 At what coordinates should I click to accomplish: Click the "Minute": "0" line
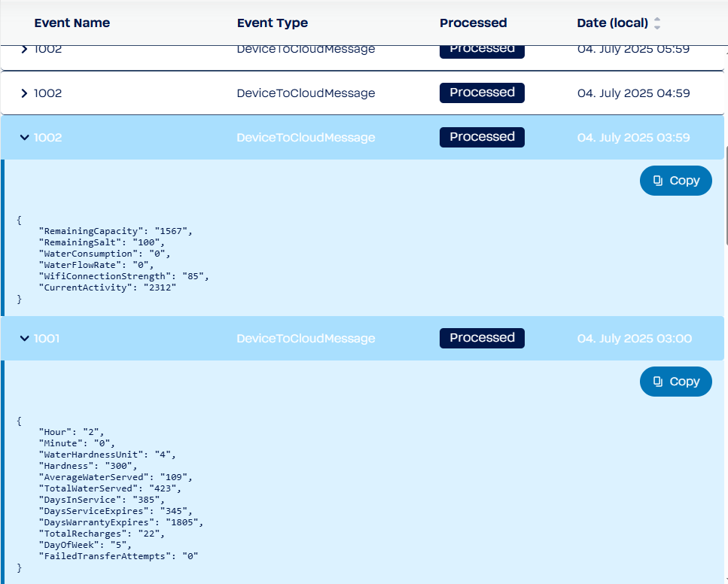coord(77,443)
